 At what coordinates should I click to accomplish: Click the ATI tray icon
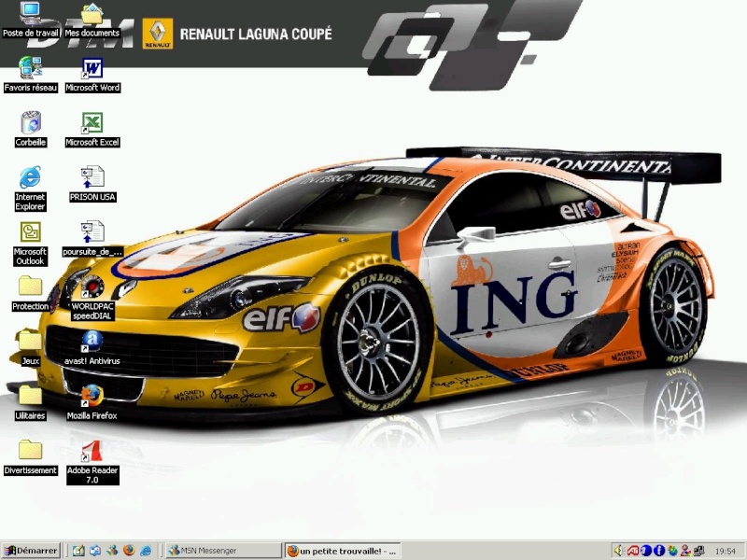click(633, 551)
